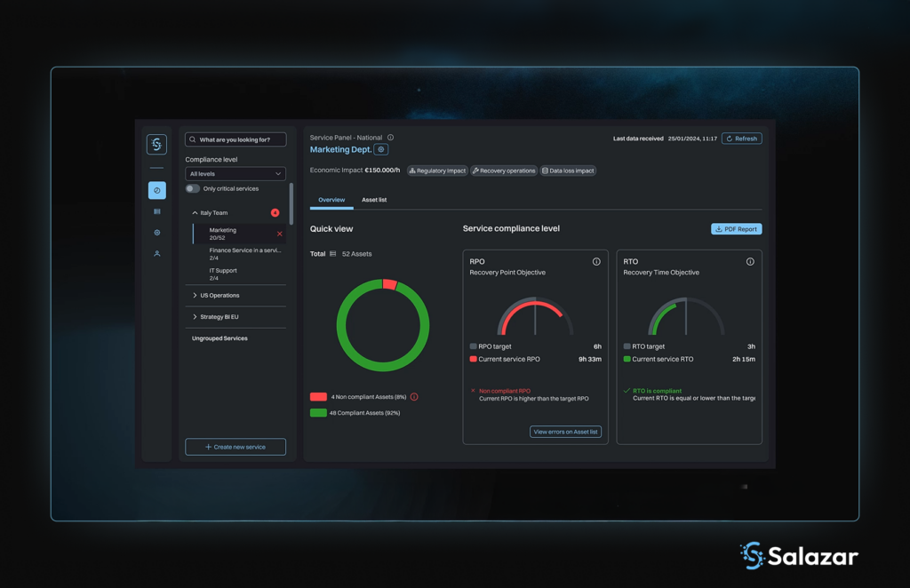The image size is (910, 588).
Task: Click View errors on Asset list button
Action: tap(565, 432)
